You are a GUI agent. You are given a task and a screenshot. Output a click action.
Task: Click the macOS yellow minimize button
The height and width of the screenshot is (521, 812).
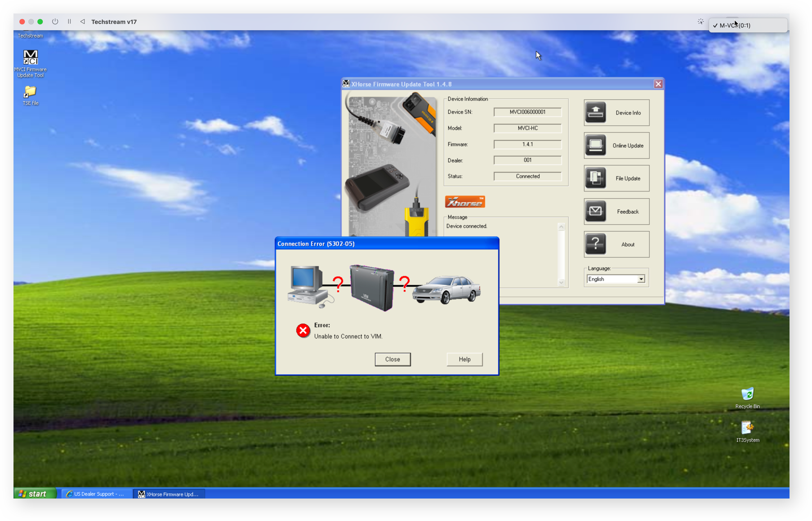point(31,22)
